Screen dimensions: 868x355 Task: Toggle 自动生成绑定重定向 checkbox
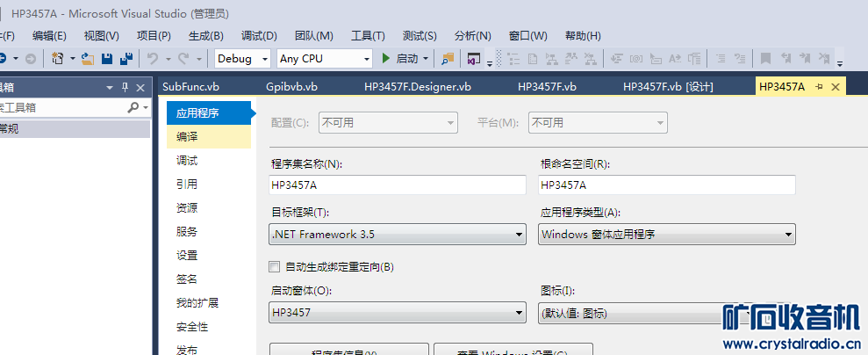(x=274, y=267)
